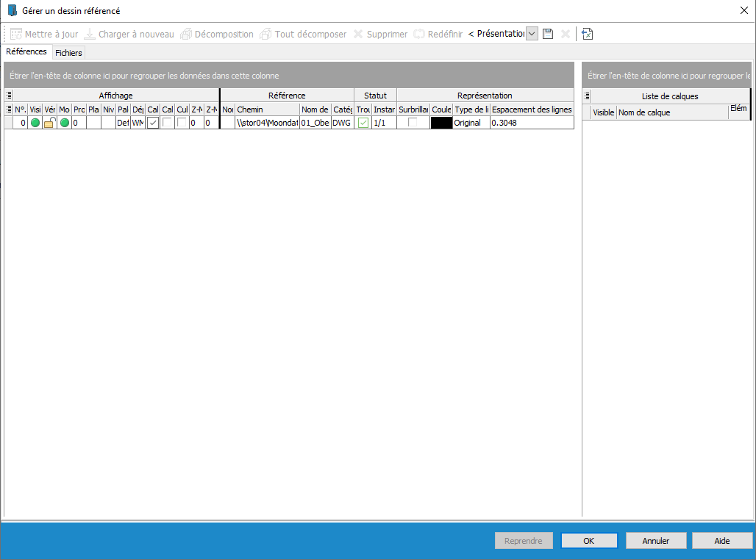Screen dimensions: 756x560
Task: Select the \\stor04\Moondat path cell
Action: pos(267,123)
